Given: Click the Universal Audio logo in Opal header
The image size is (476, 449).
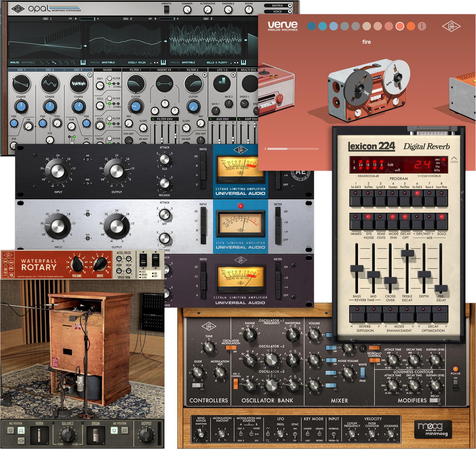Looking at the screenshot, I should click(x=18, y=9).
